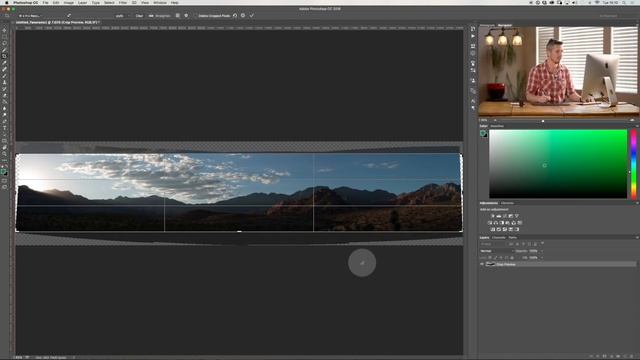Switch to the Histogram tab
This screenshot has height=360, width=640.
coord(487,25)
